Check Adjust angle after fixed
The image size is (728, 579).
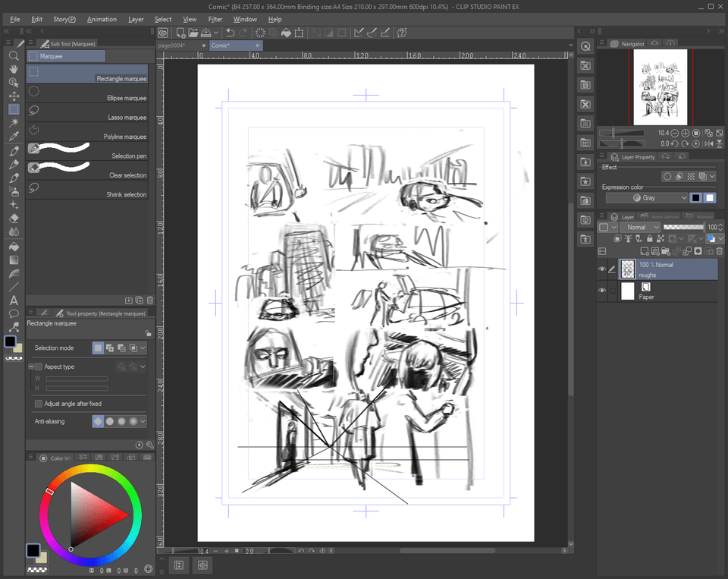pyautogui.click(x=39, y=404)
